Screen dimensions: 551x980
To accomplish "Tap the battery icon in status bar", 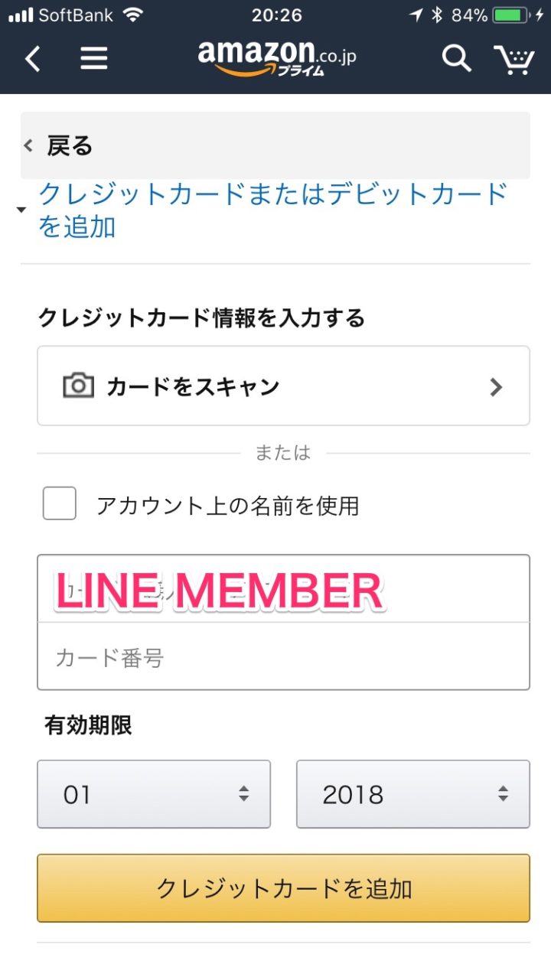I will click(512, 15).
